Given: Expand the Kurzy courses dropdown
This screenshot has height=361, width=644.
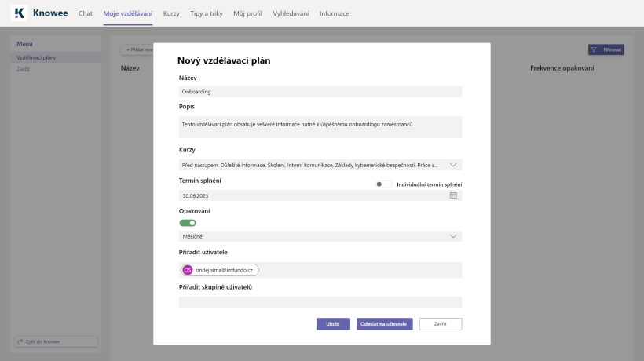Looking at the screenshot, I should click(453, 165).
